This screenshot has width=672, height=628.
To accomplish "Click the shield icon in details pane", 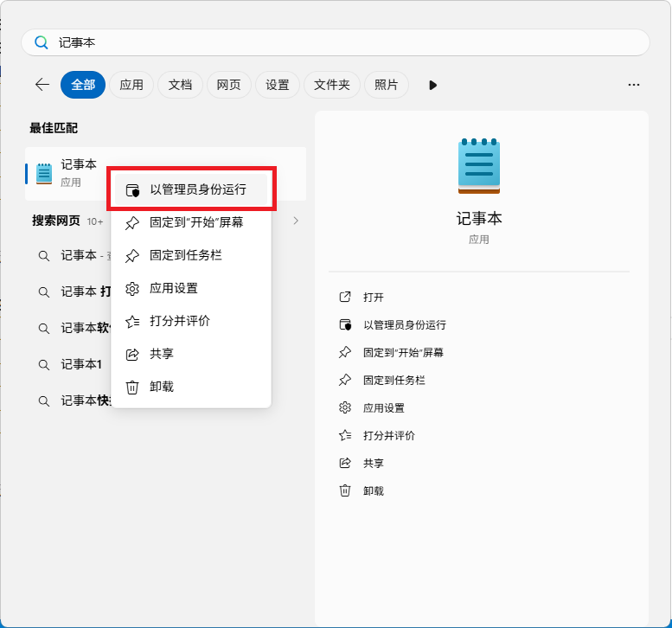I will (x=345, y=325).
